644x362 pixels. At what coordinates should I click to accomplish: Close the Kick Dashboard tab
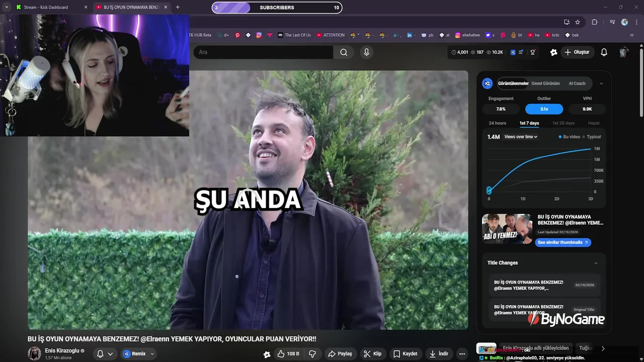coord(86,7)
